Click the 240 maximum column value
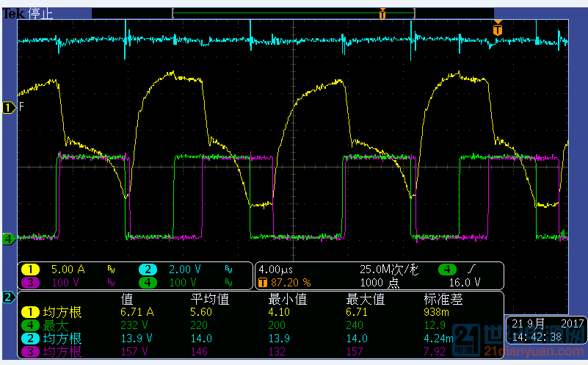Viewport: 588px width, 365px height. [x=355, y=325]
